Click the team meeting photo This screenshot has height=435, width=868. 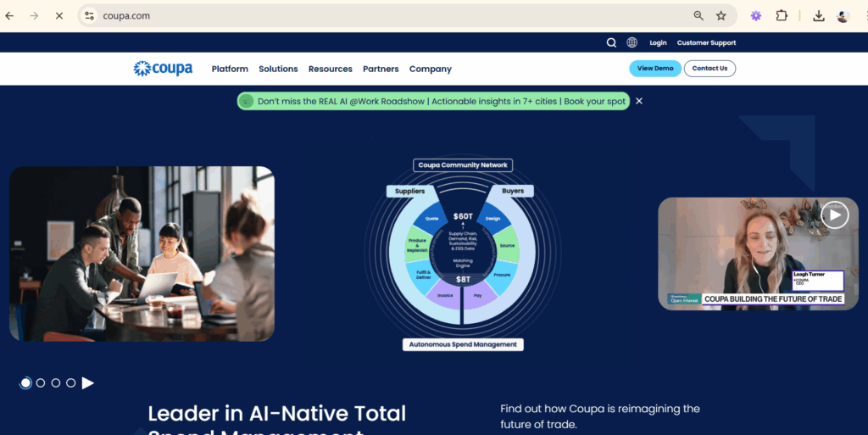coord(142,254)
